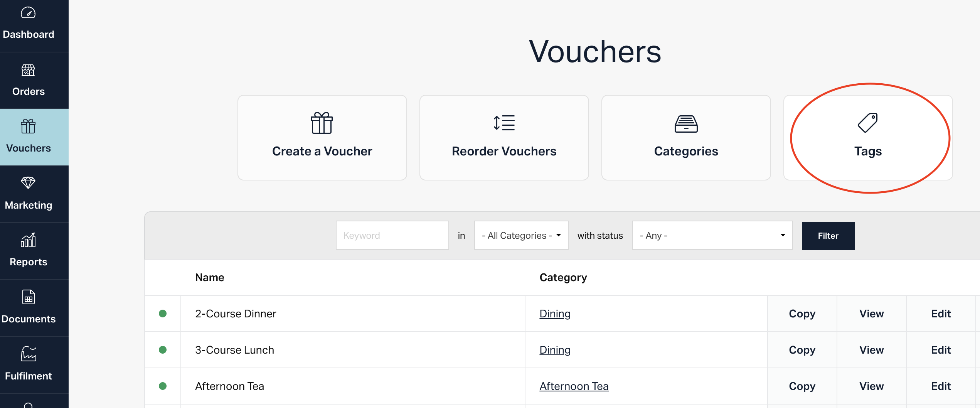Click the green status dot for 2-Course Dinner
980x408 pixels.
click(x=163, y=314)
